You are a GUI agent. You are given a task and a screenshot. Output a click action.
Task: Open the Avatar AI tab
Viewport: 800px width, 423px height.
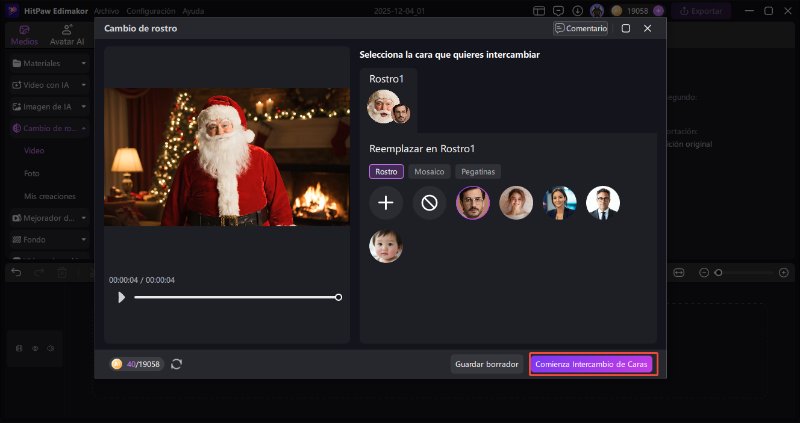(x=67, y=35)
